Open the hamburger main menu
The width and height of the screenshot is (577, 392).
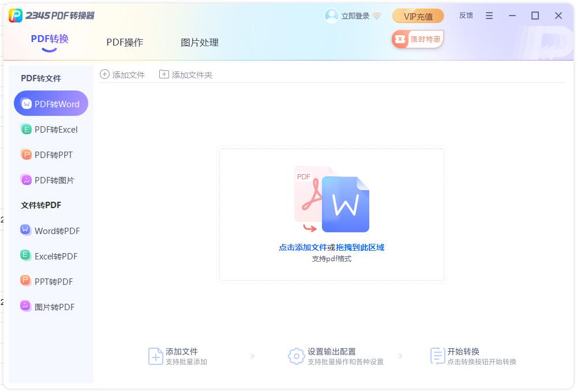(x=489, y=16)
